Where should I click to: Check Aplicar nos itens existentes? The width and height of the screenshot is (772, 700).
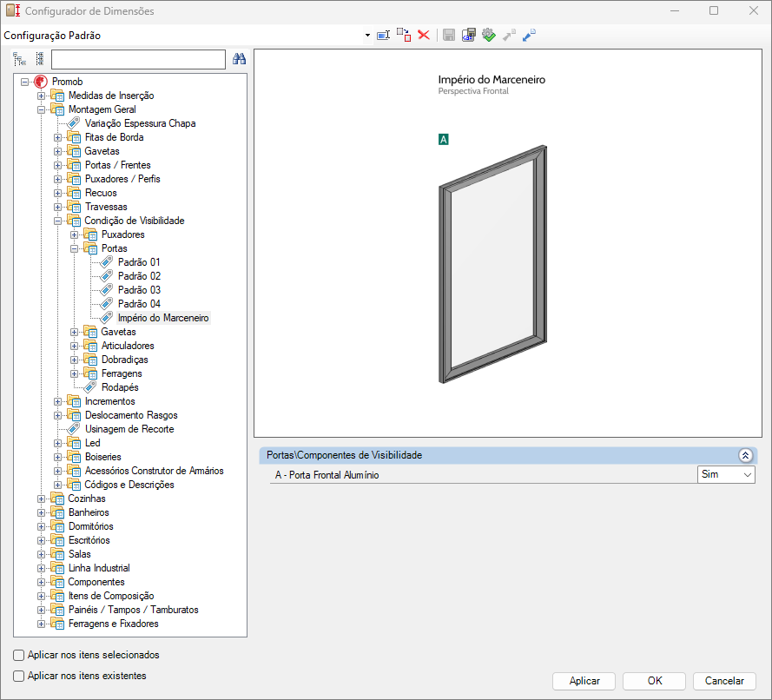pyautogui.click(x=19, y=676)
